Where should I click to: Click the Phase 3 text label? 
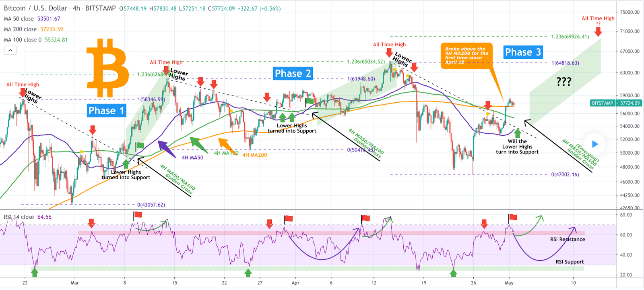point(523,52)
